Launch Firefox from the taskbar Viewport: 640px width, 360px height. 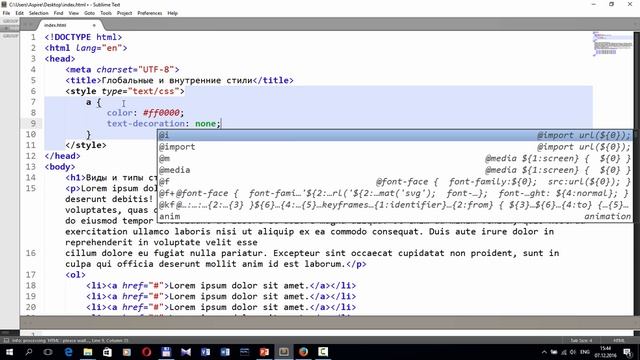tap(303, 352)
